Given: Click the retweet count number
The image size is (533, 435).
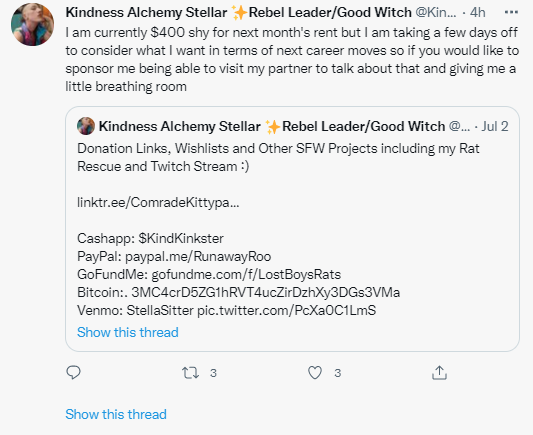Looking at the screenshot, I should click(x=213, y=373).
